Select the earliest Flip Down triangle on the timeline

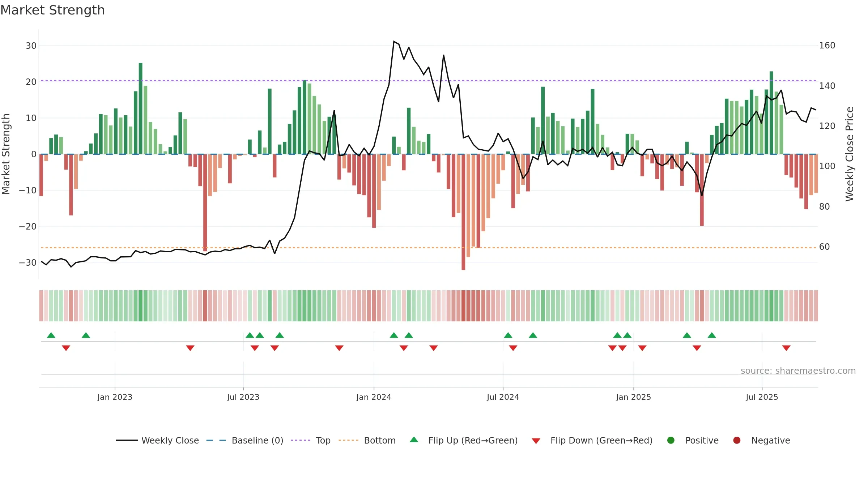tap(66, 348)
